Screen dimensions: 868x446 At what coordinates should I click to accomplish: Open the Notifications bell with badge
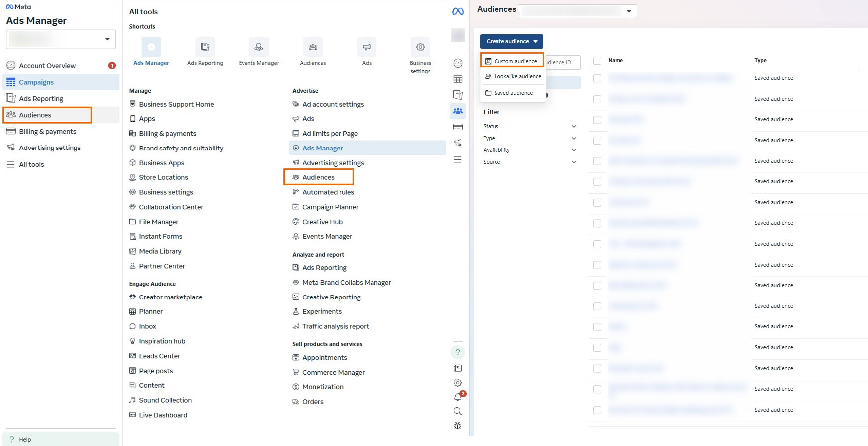coord(458,397)
